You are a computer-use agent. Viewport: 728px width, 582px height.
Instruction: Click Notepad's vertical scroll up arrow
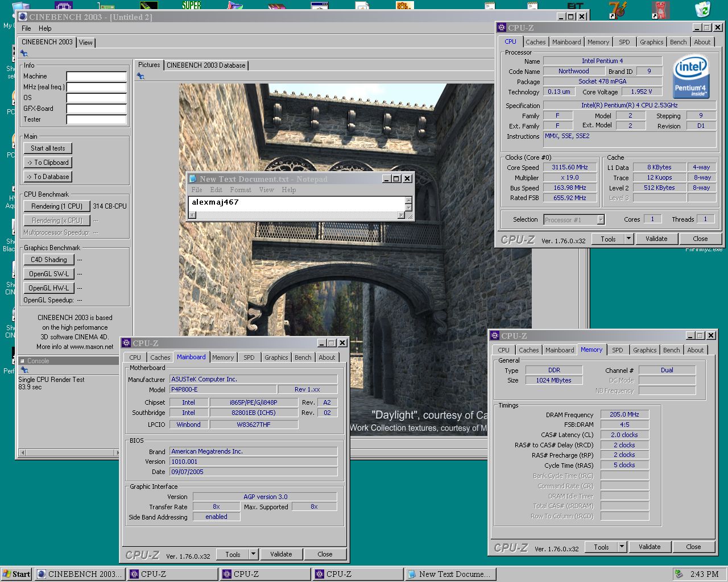coord(408,200)
